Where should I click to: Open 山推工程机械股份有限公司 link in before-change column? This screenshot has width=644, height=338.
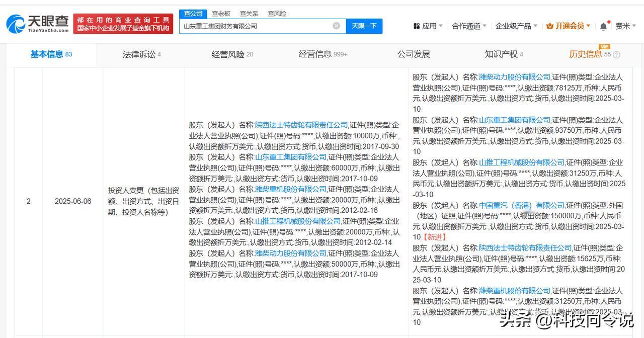(298, 221)
